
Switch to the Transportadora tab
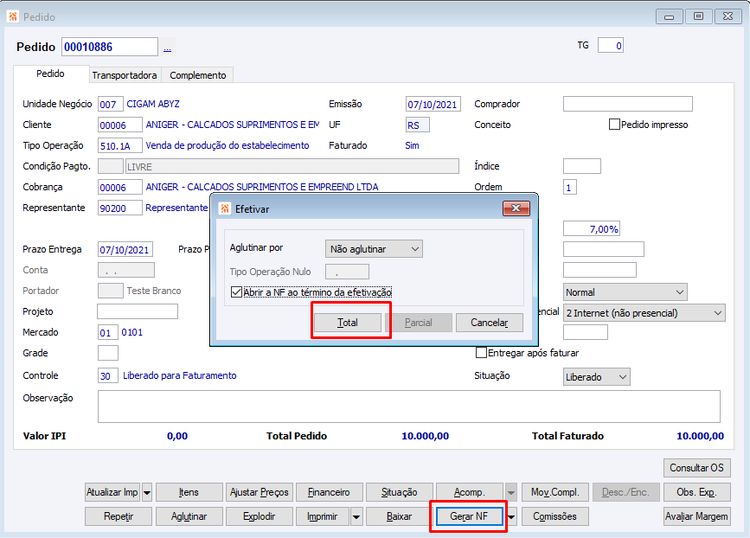pos(124,75)
